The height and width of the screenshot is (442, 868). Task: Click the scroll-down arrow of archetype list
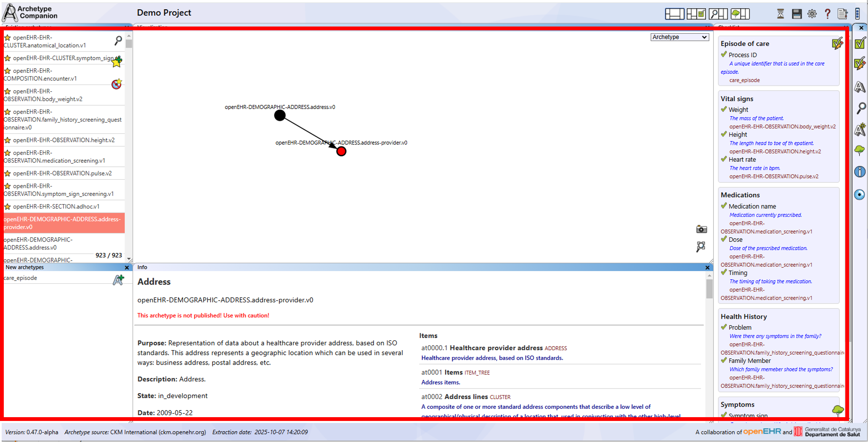(x=129, y=259)
